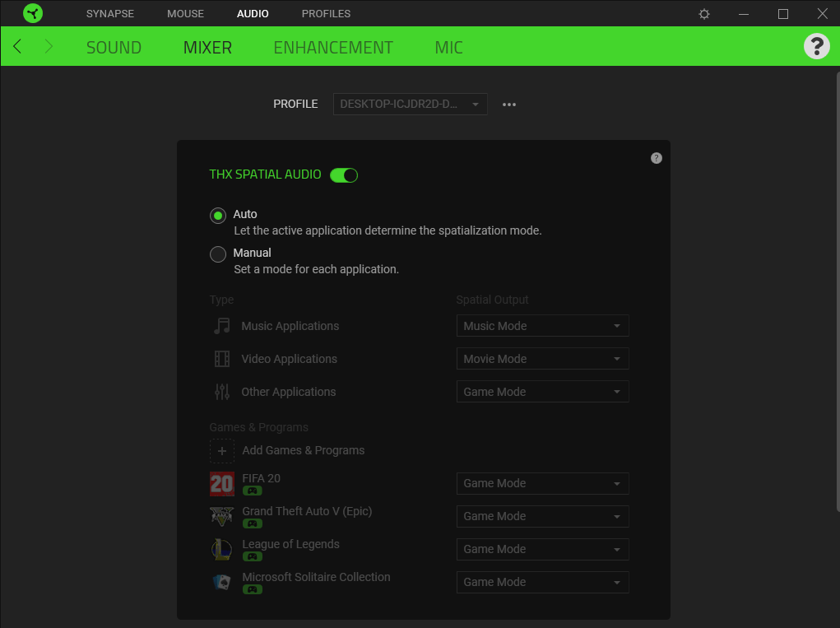Click the back navigation arrow
This screenshot has width=840, height=628.
[18, 47]
